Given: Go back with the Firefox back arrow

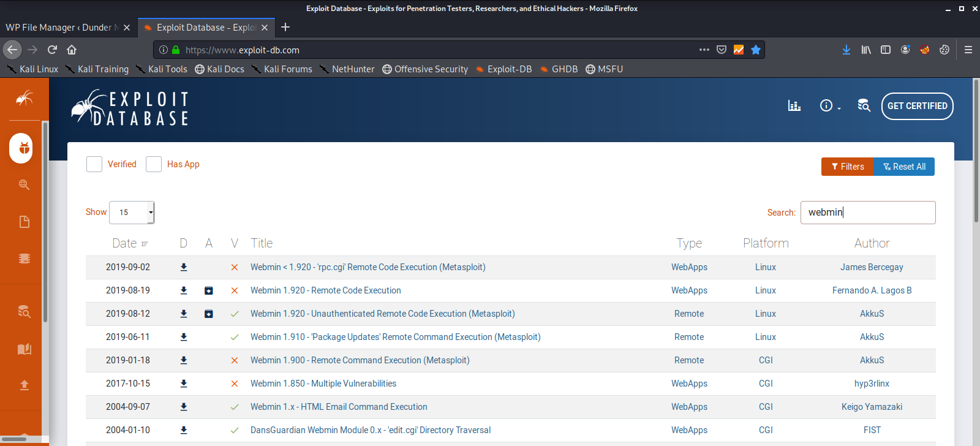Looking at the screenshot, I should tap(12, 50).
